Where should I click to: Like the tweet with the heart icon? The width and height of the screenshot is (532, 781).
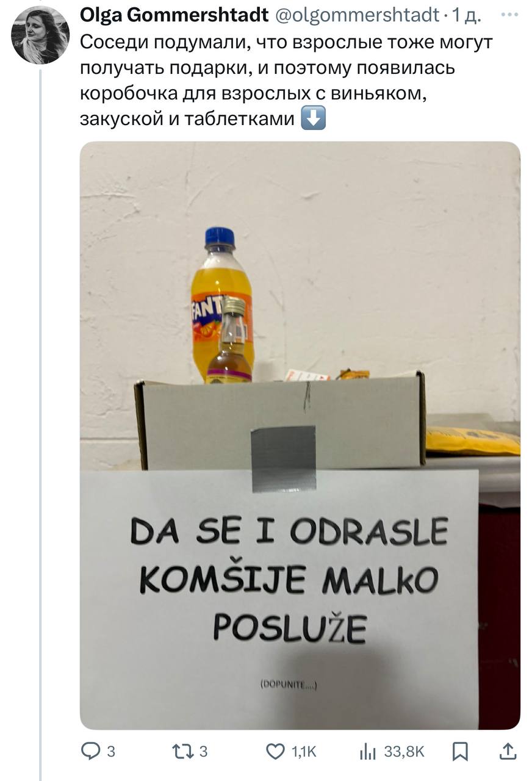(x=277, y=752)
